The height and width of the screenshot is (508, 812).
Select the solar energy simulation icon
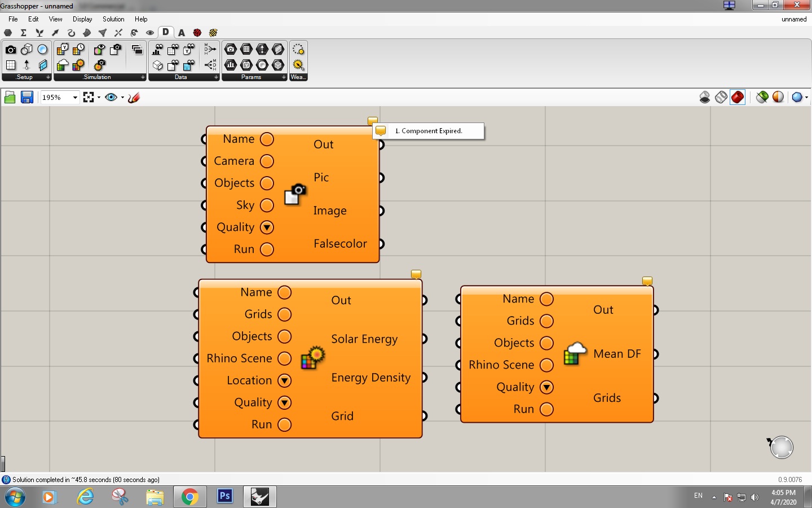(x=78, y=65)
